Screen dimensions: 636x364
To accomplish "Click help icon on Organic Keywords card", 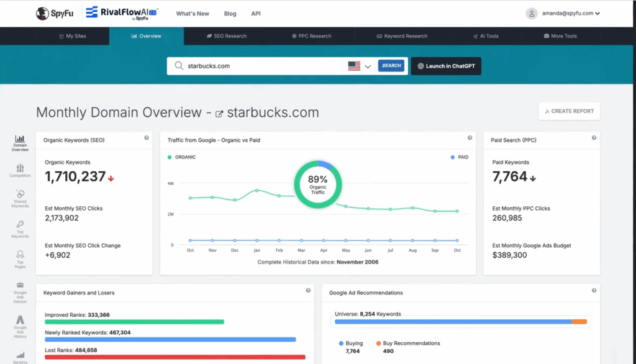I will (x=147, y=138).
